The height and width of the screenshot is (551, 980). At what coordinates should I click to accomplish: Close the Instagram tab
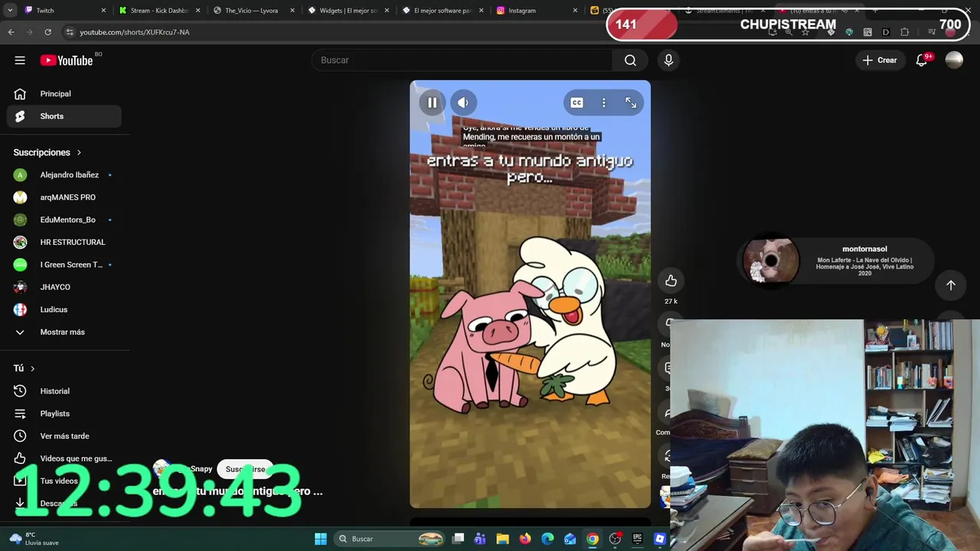pos(576,11)
